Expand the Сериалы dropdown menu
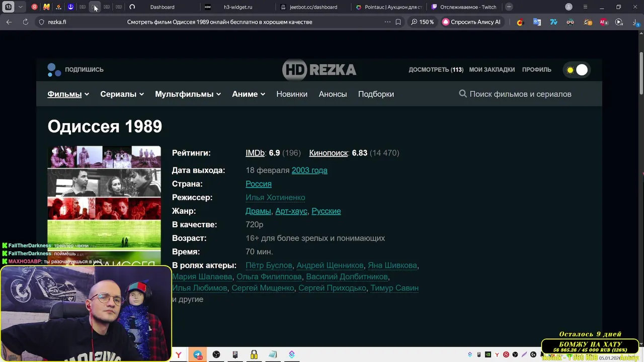 tap(122, 94)
